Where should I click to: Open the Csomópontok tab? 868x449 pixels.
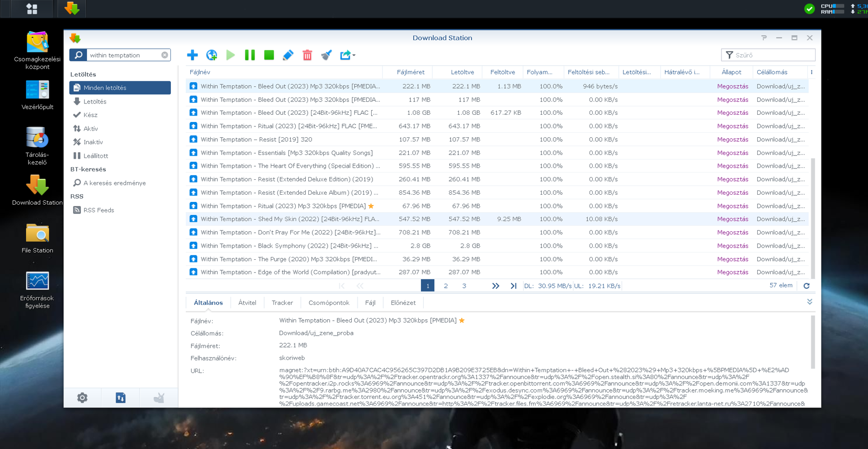329,303
